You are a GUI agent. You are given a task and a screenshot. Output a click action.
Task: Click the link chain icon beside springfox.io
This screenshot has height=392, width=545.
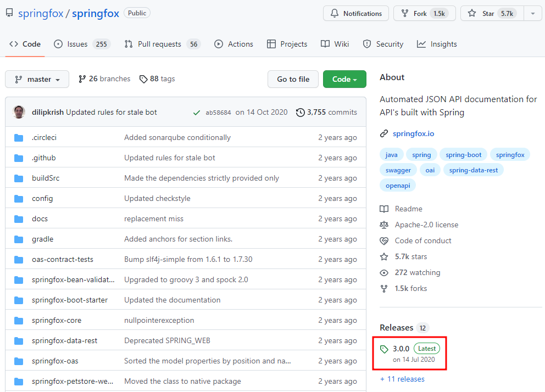click(383, 133)
